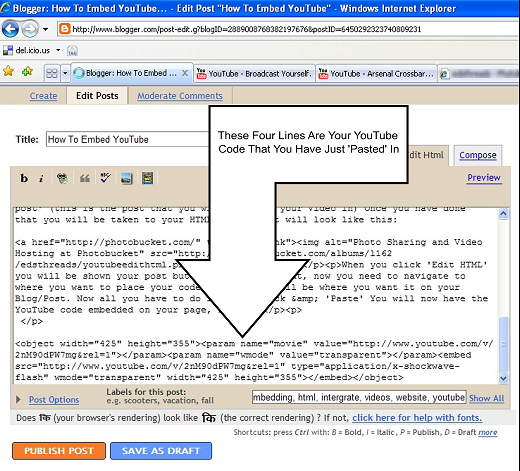Click the del.icio.us TAG icon

pos(72,51)
